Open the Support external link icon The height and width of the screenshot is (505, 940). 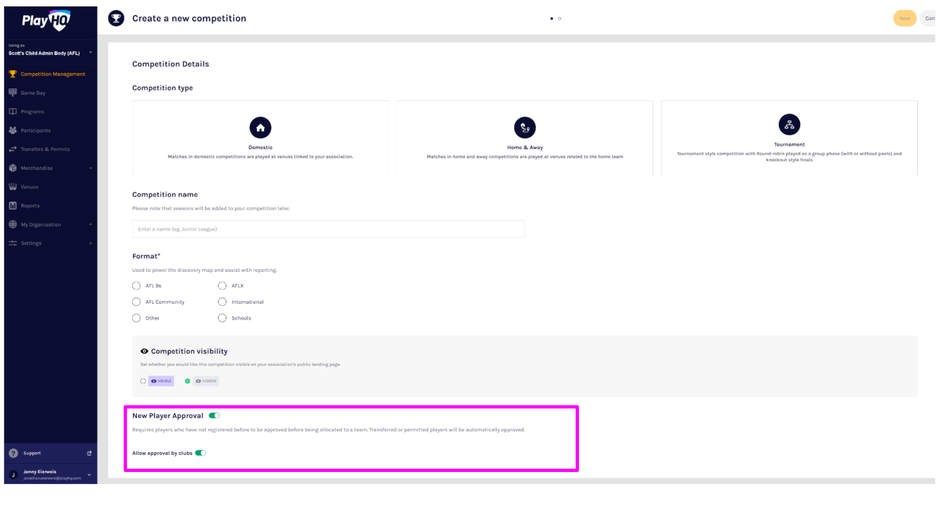click(89, 453)
